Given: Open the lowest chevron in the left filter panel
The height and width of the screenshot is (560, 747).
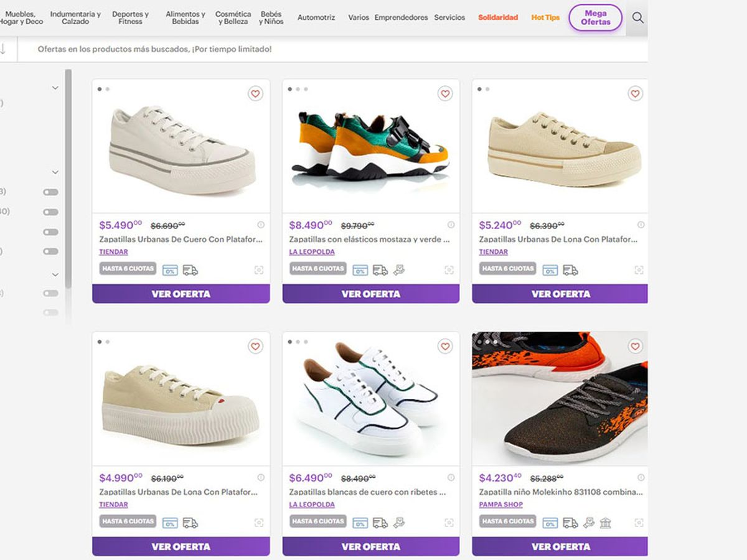Looking at the screenshot, I should [55, 274].
